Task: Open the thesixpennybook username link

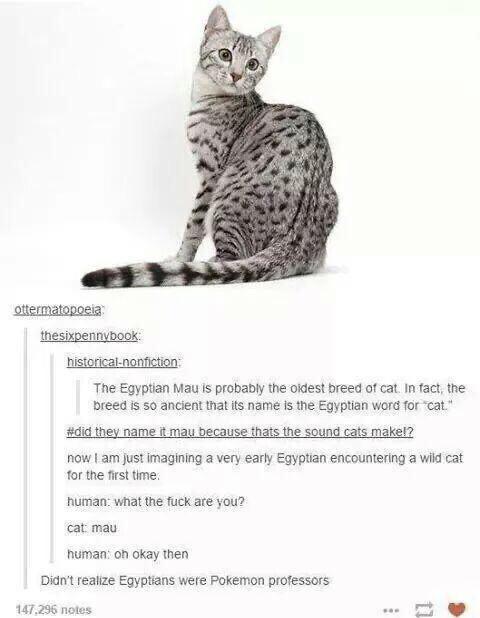Action: pyautogui.click(x=90, y=336)
